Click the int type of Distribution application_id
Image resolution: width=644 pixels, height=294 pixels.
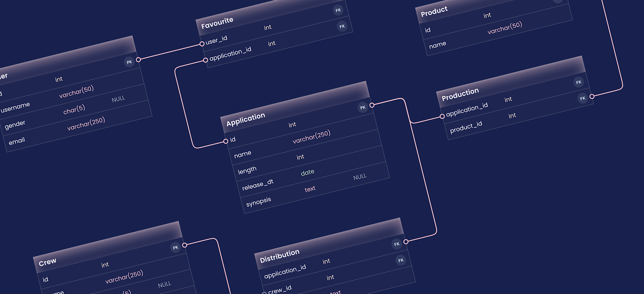326,261
